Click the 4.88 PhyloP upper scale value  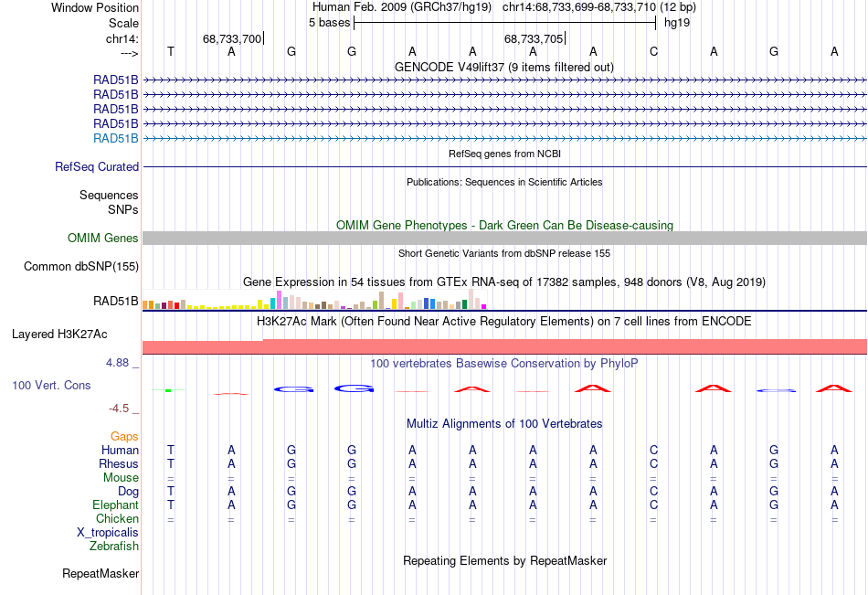[x=117, y=363]
